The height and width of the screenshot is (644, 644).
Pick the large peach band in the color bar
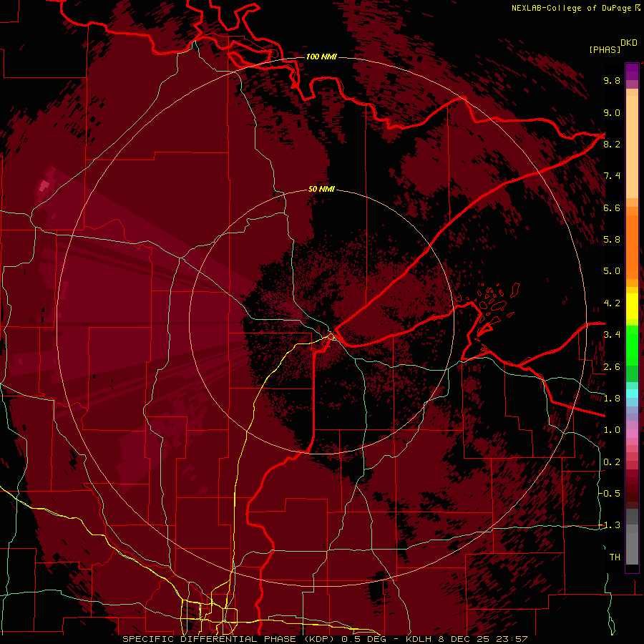(632, 147)
